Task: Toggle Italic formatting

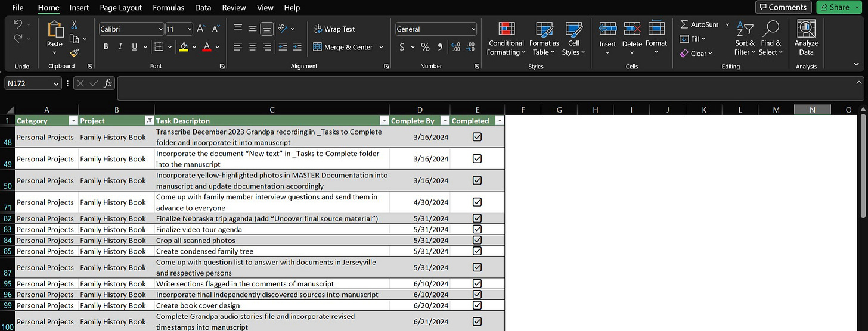Action: (120, 47)
